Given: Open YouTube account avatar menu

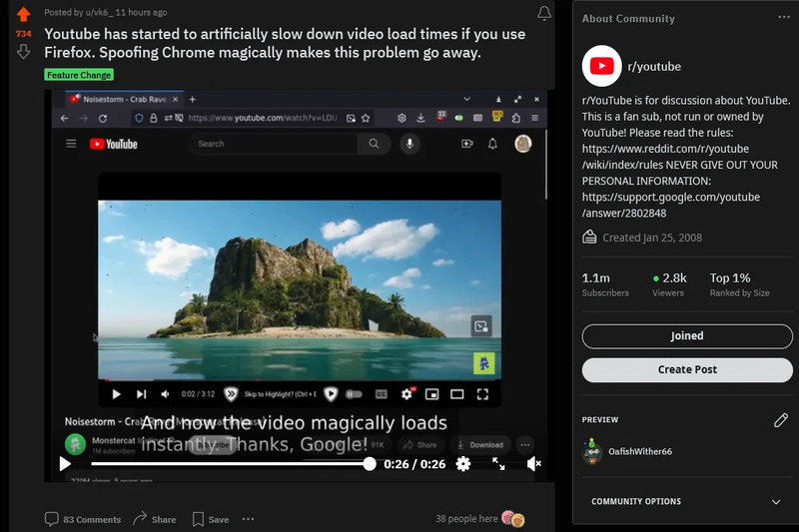Looking at the screenshot, I should tap(522, 144).
